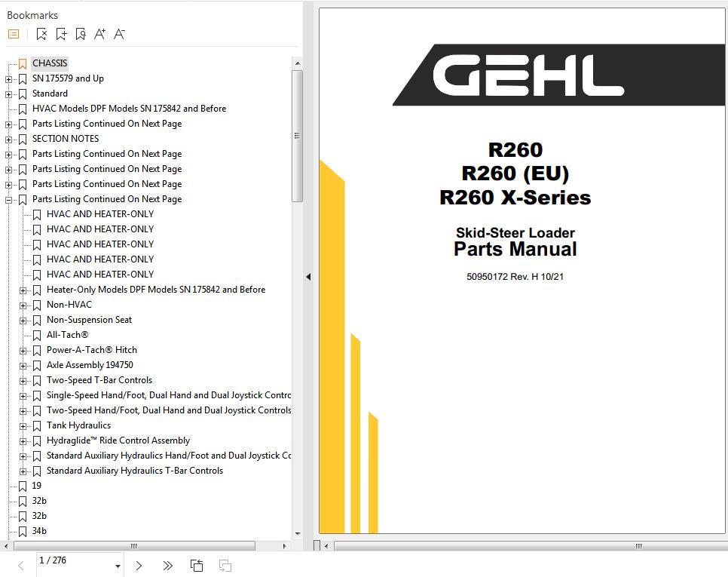Screen dimensions: 728x577
Task: Expand the Power-A-Tach® Hitch node
Action: (23, 351)
